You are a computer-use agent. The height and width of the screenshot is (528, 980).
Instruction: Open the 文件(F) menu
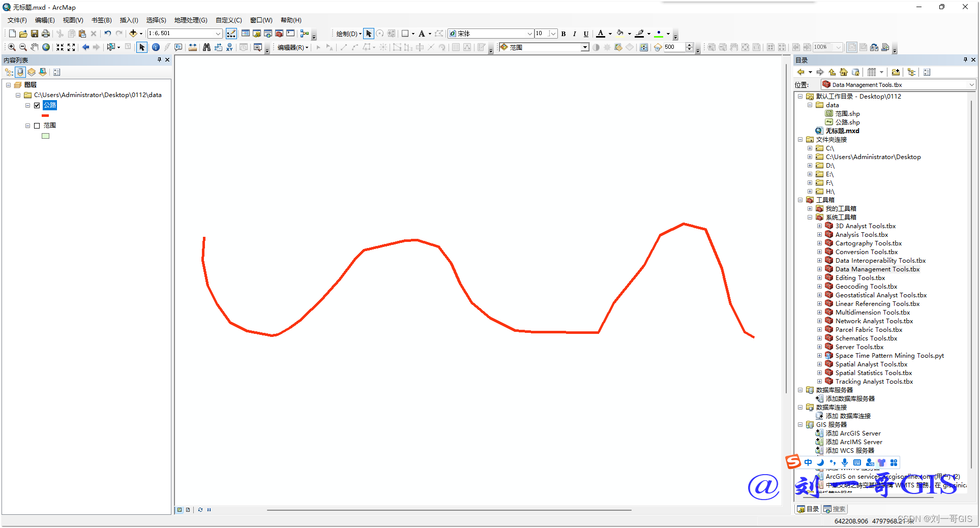point(17,20)
